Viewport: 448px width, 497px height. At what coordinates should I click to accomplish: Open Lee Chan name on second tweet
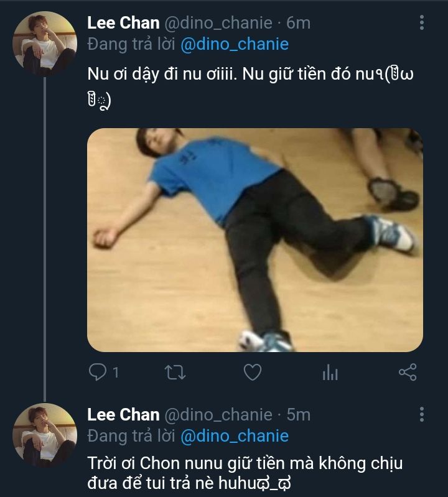(x=123, y=415)
